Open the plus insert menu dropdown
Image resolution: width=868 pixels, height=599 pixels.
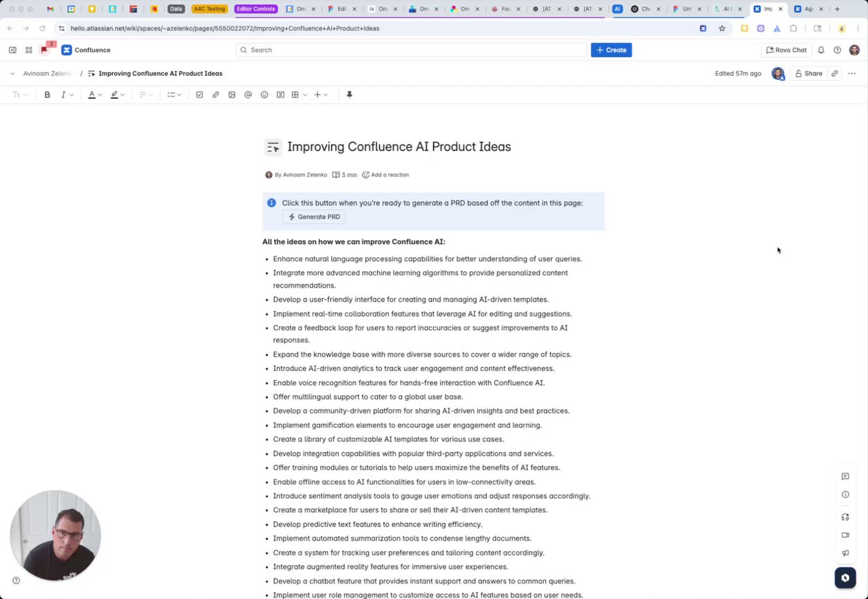pyautogui.click(x=321, y=95)
